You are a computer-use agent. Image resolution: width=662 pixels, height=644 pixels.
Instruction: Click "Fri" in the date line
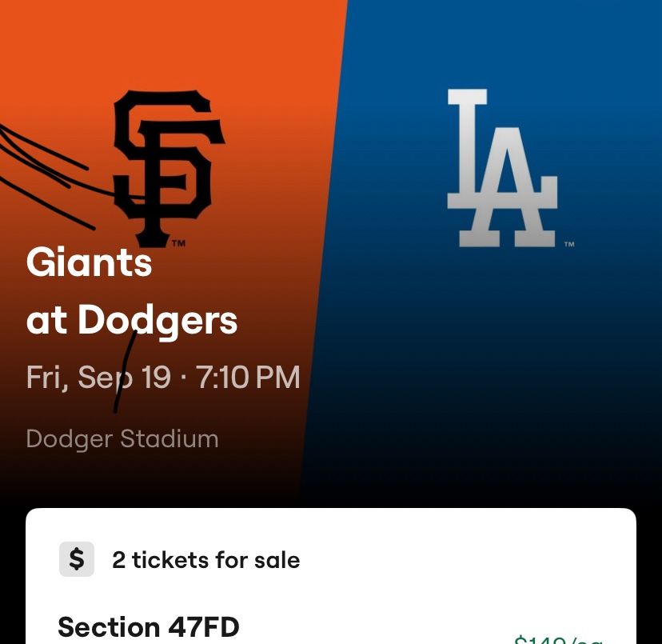coord(45,377)
